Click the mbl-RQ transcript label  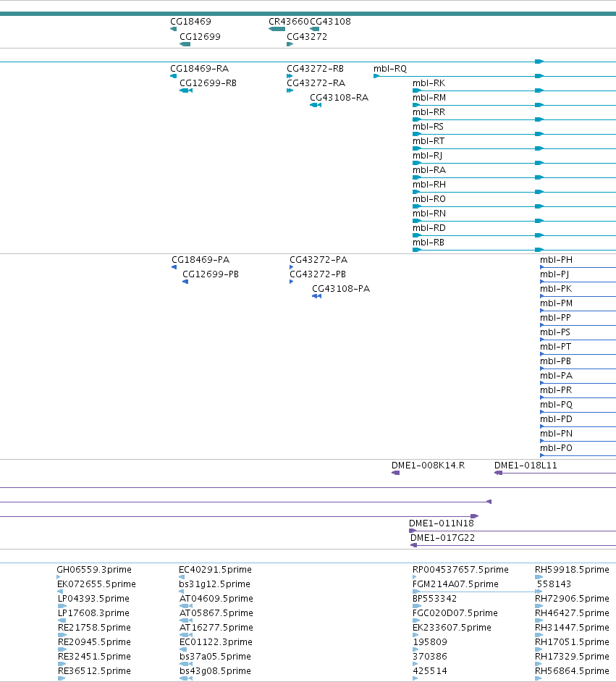point(390,68)
